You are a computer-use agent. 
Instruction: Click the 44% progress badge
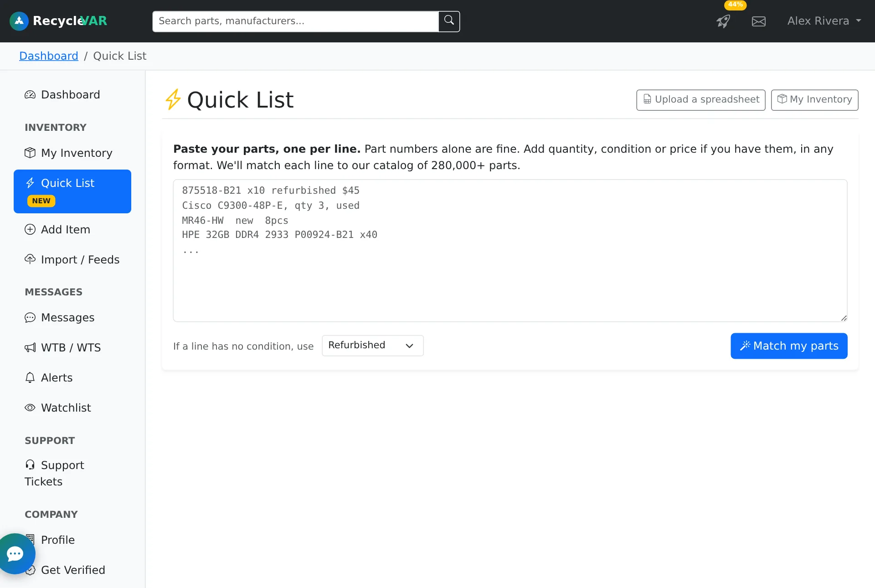[735, 5]
